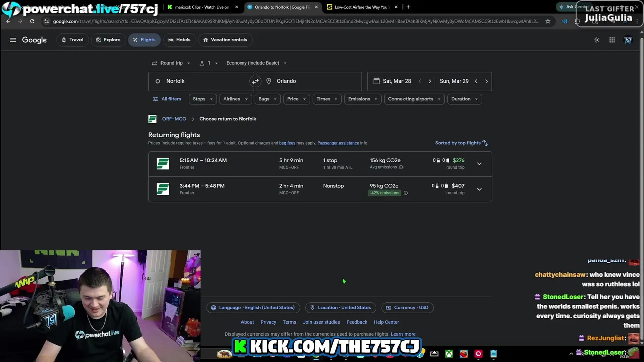This screenshot has width=644, height=362.
Task: Select the 3:44 PM – 5:48 PM nonstop flight
Action: 320,189
